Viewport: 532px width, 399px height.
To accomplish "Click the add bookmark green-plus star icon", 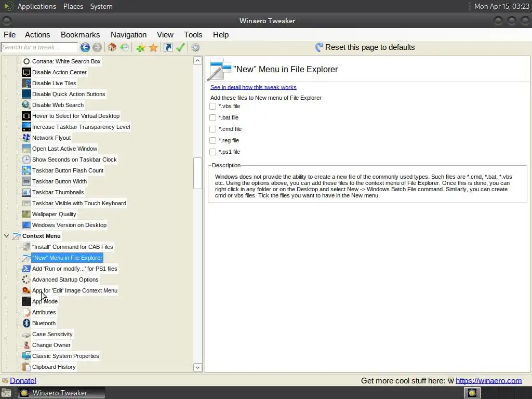I will [x=140, y=47].
